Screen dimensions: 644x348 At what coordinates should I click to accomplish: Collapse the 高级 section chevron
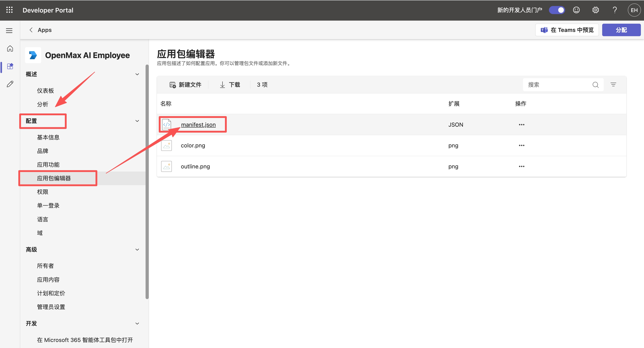137,249
